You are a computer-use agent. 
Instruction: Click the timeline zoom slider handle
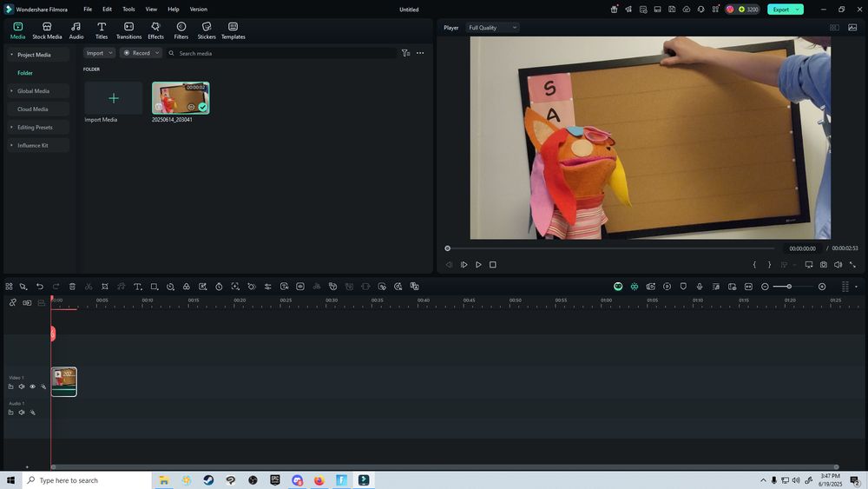tap(789, 287)
